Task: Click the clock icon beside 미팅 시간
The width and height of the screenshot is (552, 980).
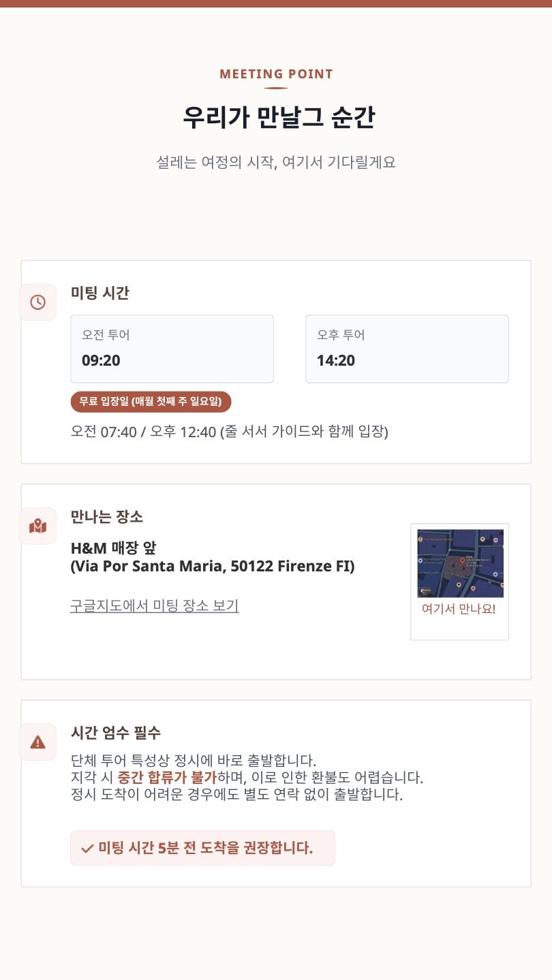Action: tap(37, 302)
